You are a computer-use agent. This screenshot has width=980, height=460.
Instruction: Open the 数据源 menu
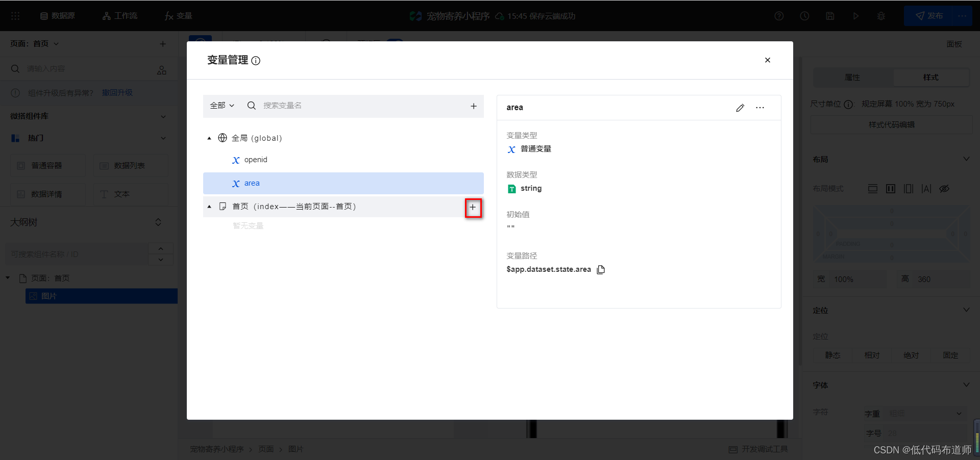point(57,16)
